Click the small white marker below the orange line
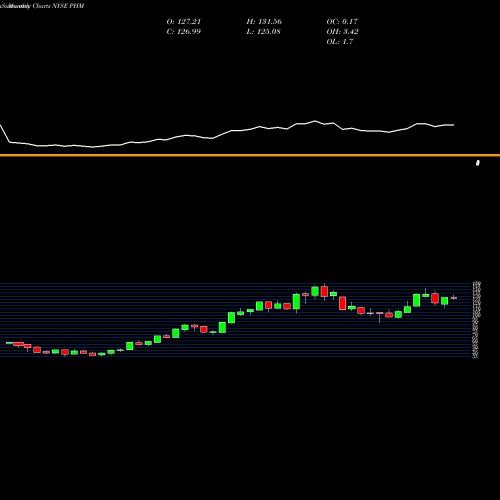The width and height of the screenshot is (500, 500). point(478,163)
